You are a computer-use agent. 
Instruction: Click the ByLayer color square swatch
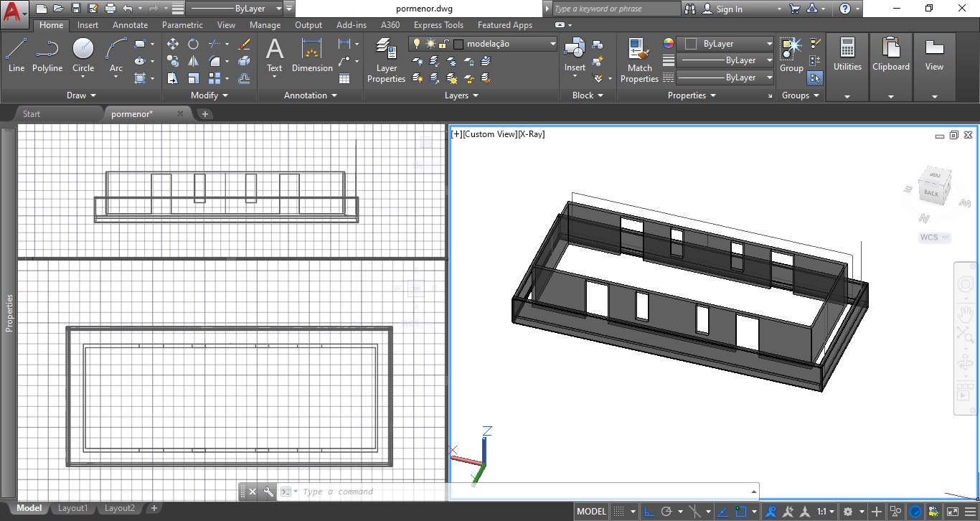pyautogui.click(x=690, y=44)
